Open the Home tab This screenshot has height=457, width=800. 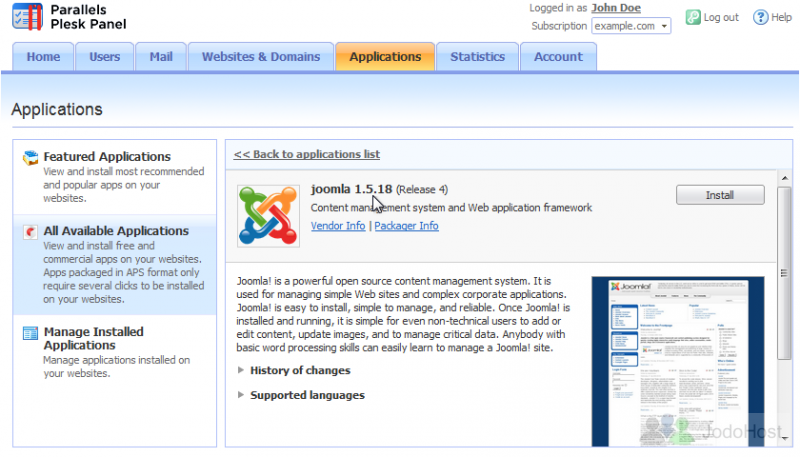(x=43, y=57)
